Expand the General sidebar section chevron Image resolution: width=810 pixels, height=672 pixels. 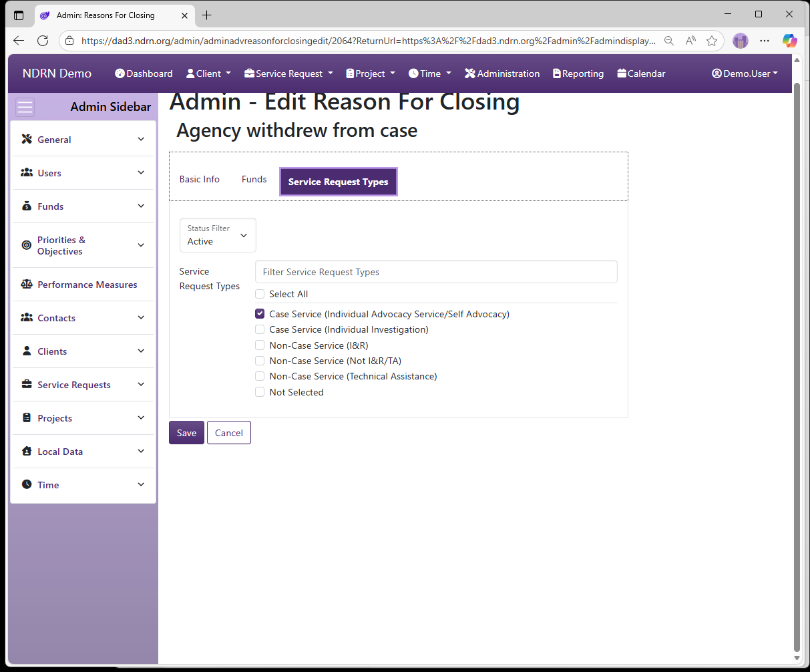pyautogui.click(x=141, y=139)
